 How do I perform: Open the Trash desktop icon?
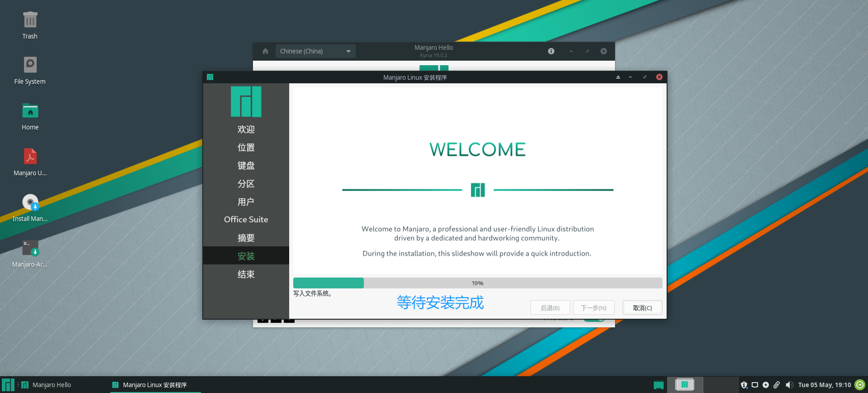[30, 20]
